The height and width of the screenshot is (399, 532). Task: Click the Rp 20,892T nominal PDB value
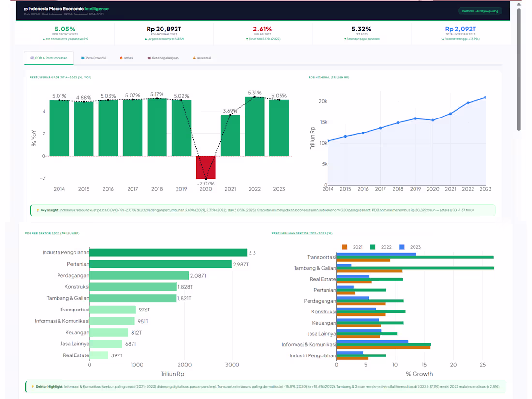point(164,29)
